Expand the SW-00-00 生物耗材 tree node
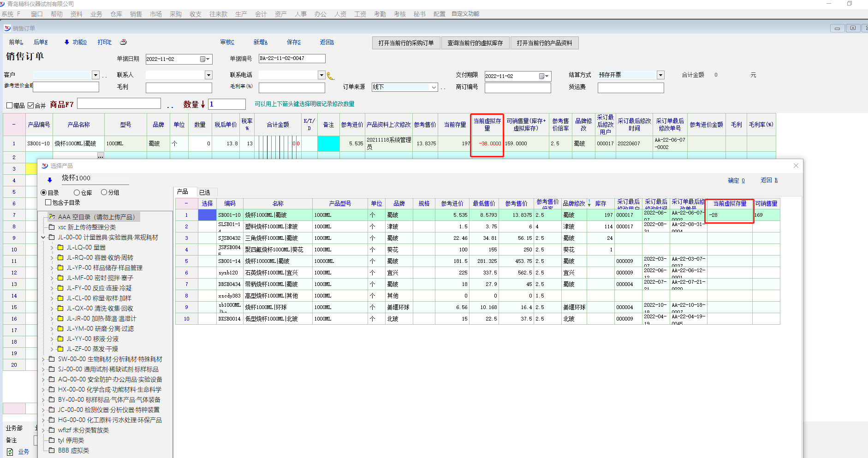 pyautogui.click(x=43, y=359)
